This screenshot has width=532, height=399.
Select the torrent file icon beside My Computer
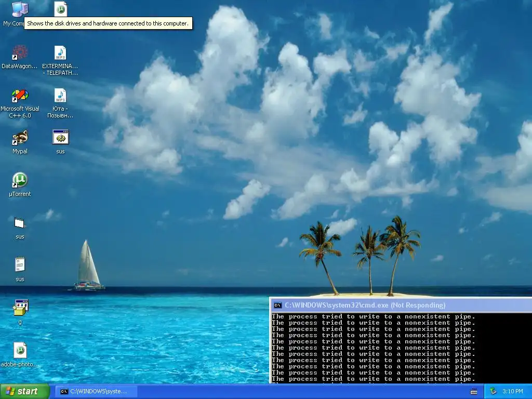pyautogui.click(x=60, y=9)
